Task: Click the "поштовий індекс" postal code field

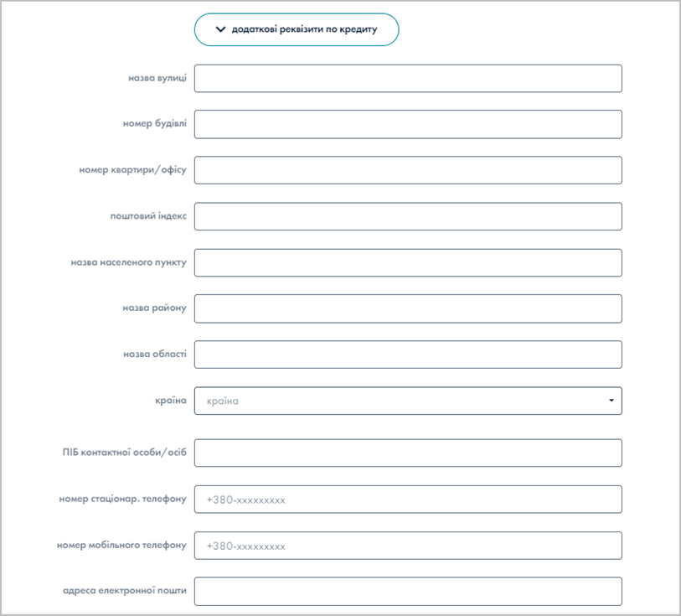Action: [x=407, y=215]
